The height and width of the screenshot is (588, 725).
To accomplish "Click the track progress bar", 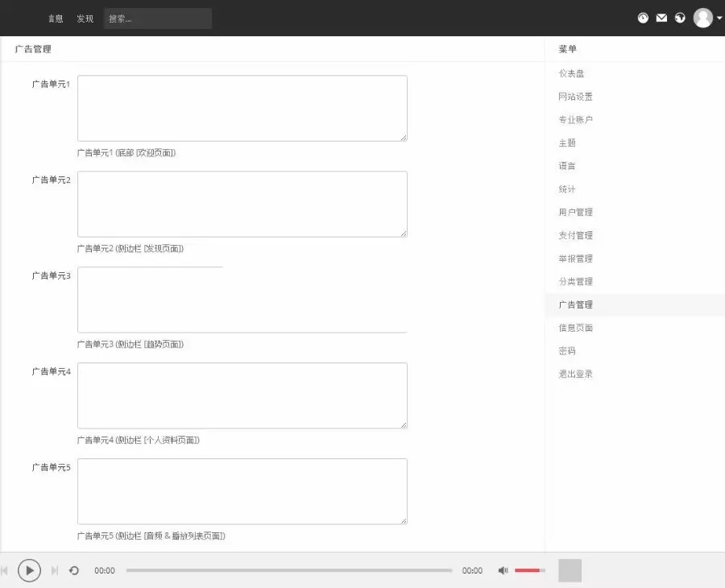I will click(288, 570).
